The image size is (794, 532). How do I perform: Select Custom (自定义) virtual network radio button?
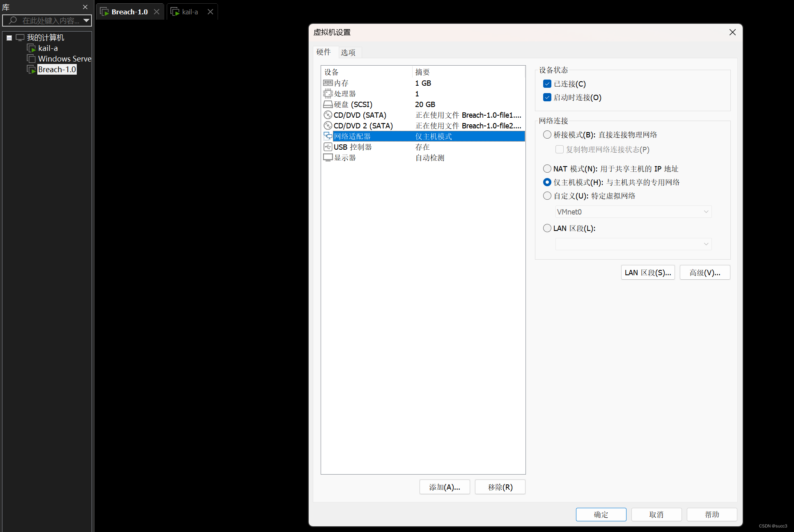pyautogui.click(x=547, y=196)
